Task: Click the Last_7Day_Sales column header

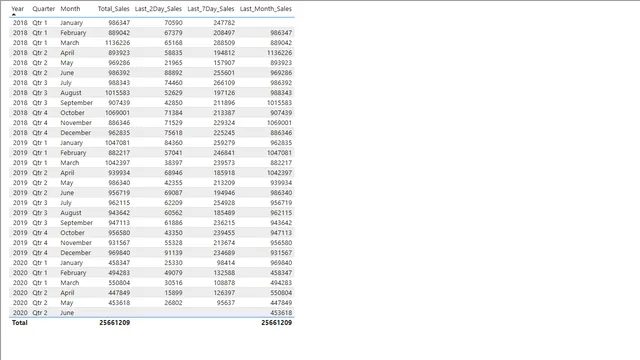Action: pos(211,9)
